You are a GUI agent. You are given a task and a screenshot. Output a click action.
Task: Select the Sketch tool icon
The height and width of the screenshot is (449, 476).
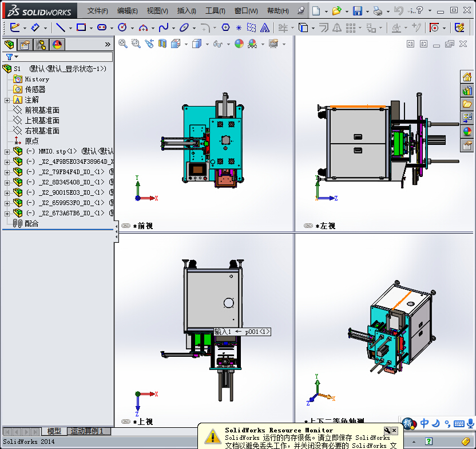pos(14,27)
